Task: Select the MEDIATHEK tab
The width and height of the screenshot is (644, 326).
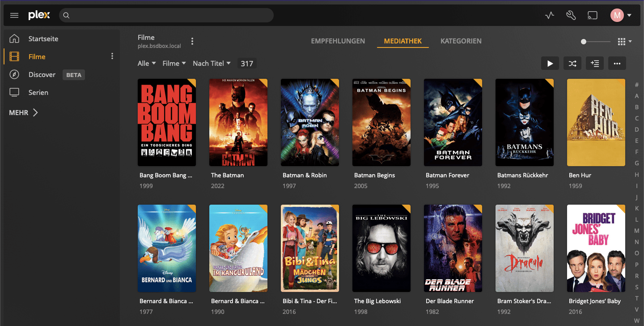Action: click(x=403, y=41)
